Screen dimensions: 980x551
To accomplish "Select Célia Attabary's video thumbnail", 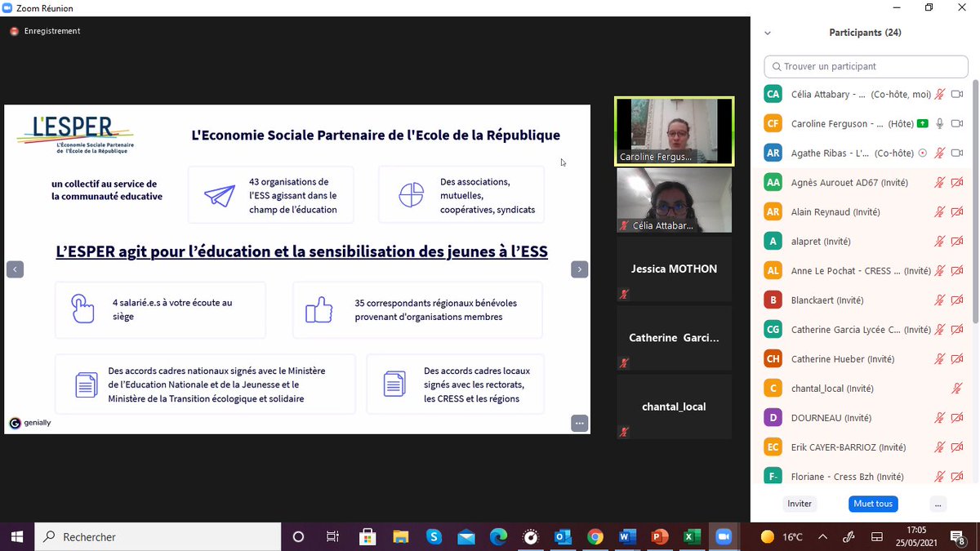I will (675, 200).
